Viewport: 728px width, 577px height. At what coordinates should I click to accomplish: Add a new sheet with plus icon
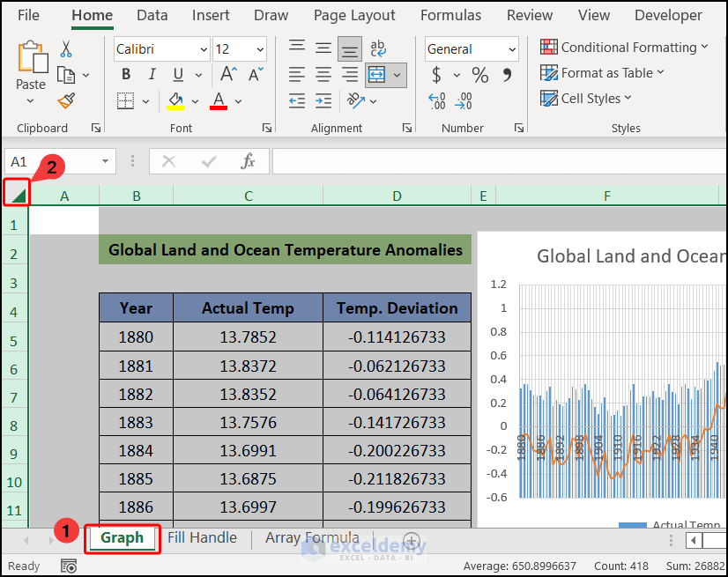point(411,539)
